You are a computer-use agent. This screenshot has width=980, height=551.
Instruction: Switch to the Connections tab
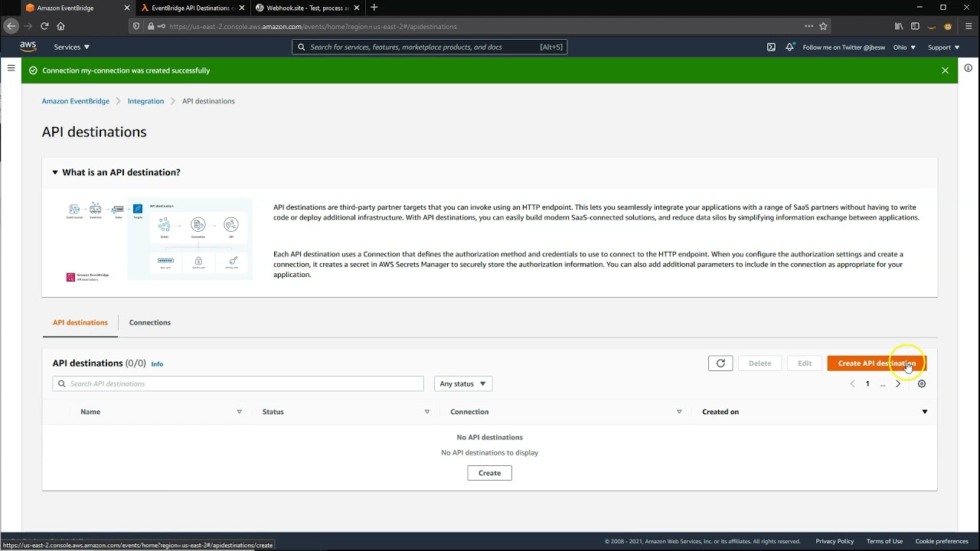150,322
